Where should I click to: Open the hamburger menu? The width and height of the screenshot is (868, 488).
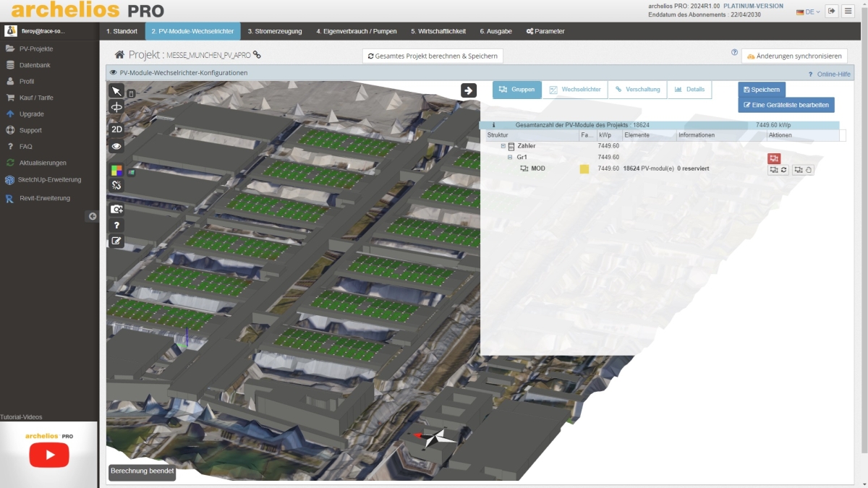point(849,11)
